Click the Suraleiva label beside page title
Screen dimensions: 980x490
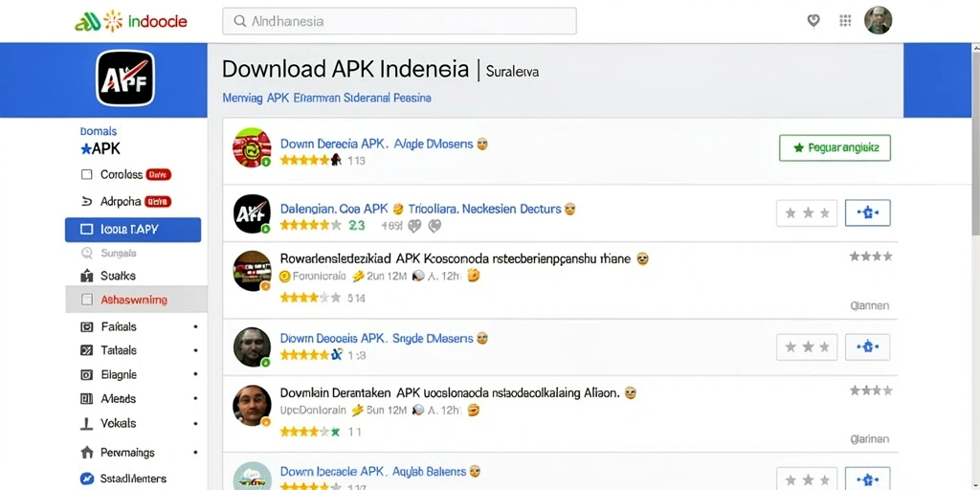512,72
